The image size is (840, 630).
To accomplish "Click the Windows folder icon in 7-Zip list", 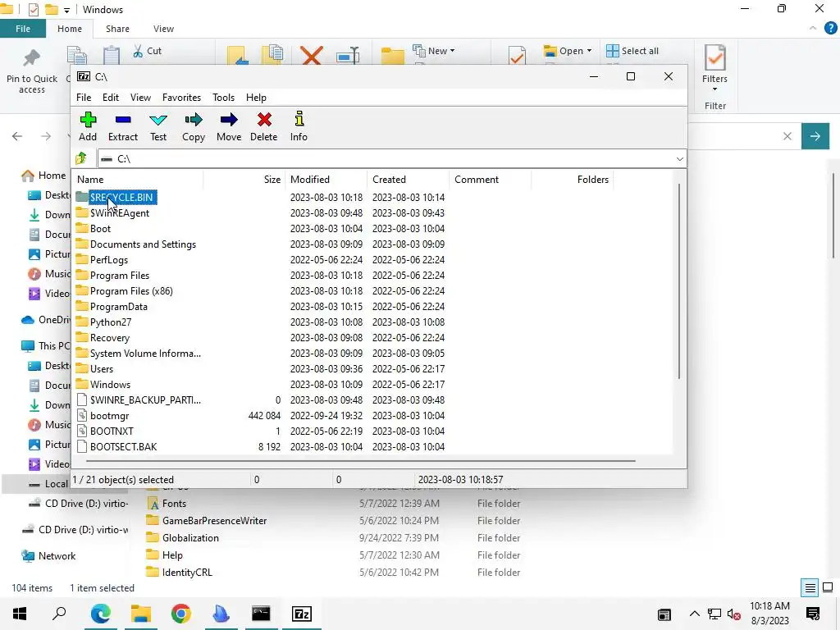I will coord(81,384).
